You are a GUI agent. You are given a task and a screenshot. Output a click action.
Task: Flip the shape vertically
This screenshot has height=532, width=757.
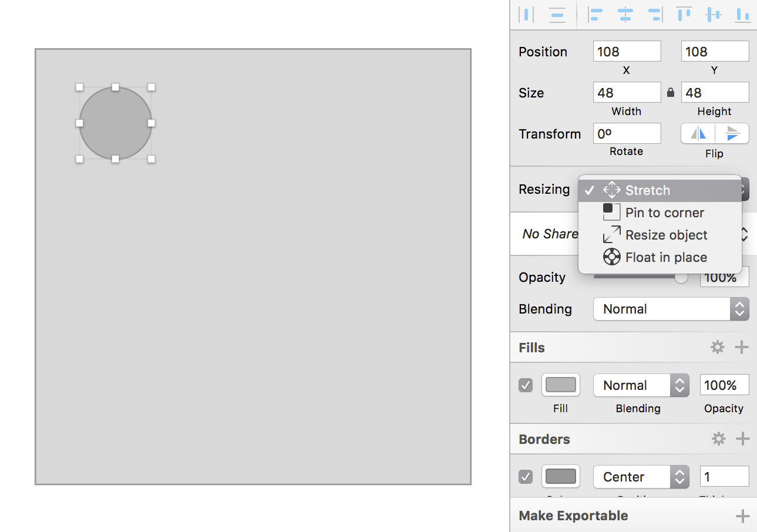(732, 134)
